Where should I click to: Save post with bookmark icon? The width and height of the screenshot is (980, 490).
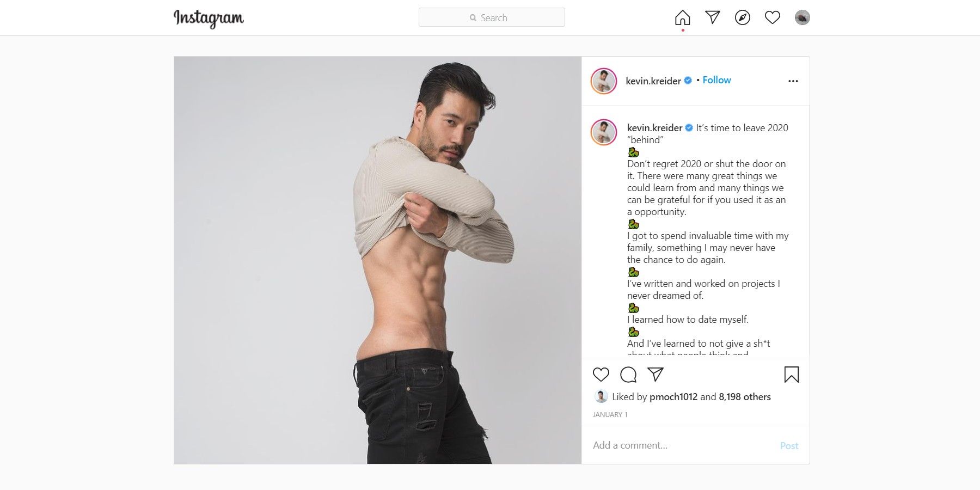792,375
